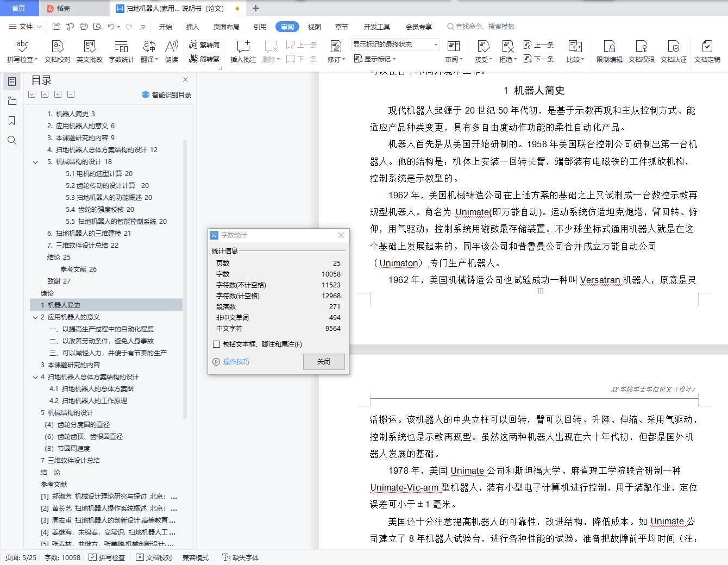
Task: Click the down-chevron expand icon under 目录 title
Action: pos(32,95)
